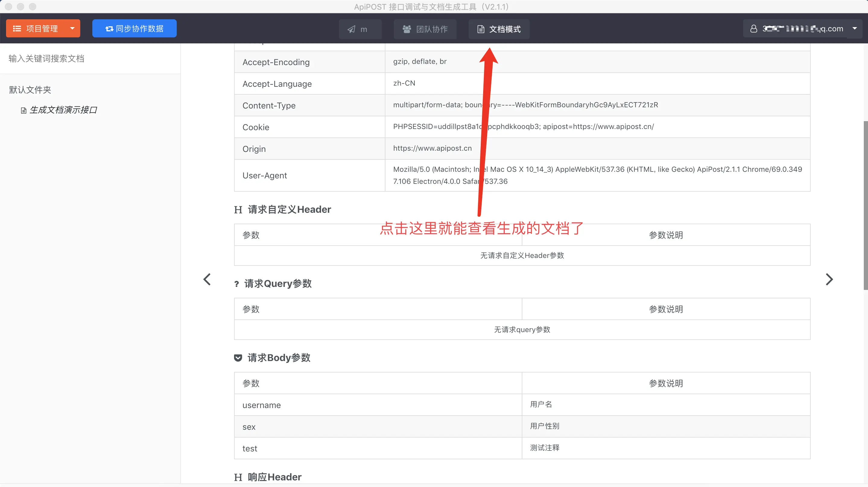Click the document icon in 文档模式
This screenshot has width=868, height=487.
[481, 29]
